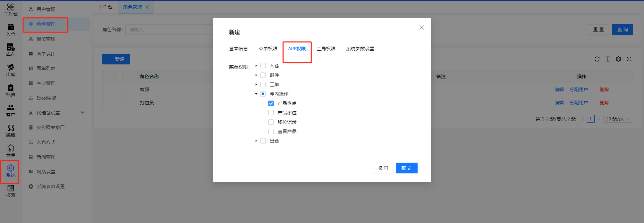
Task: Uncheck the 产品盘点 checkbox
Action: coord(271,103)
